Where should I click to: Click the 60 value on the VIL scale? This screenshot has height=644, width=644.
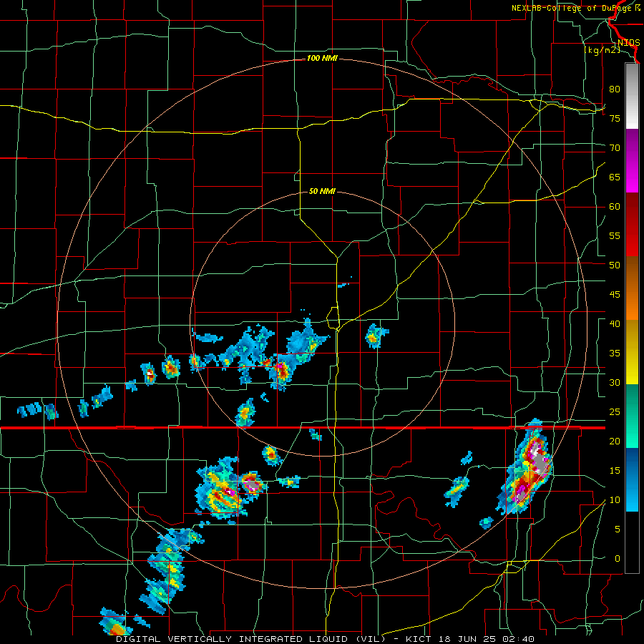tap(615, 207)
